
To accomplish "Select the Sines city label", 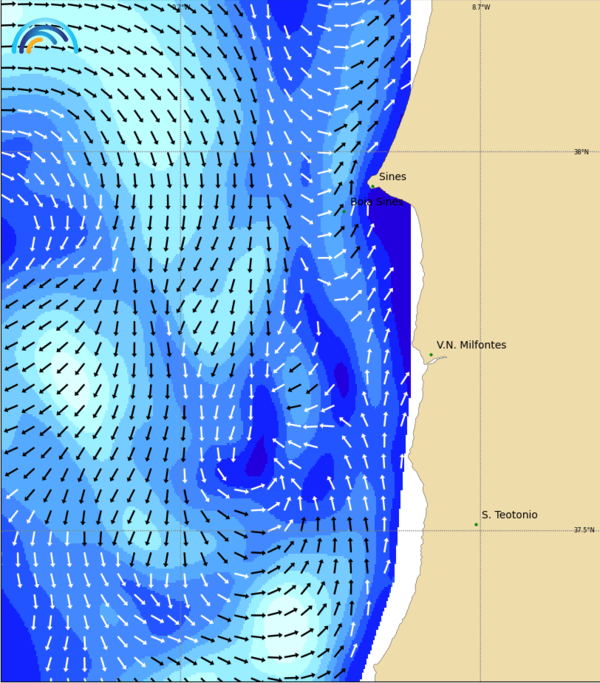I will point(392,177).
